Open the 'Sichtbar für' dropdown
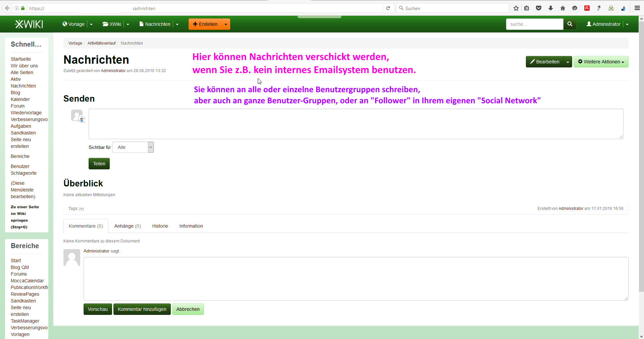Image resolution: width=644 pixels, height=339 pixels. click(x=133, y=147)
